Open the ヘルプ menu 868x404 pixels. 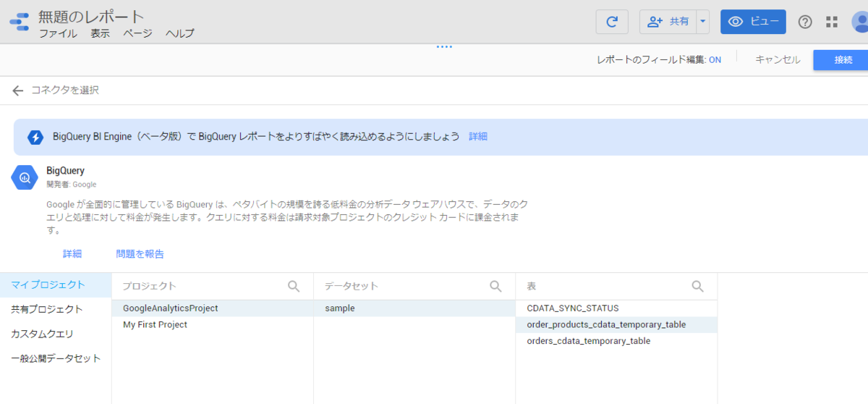click(179, 33)
